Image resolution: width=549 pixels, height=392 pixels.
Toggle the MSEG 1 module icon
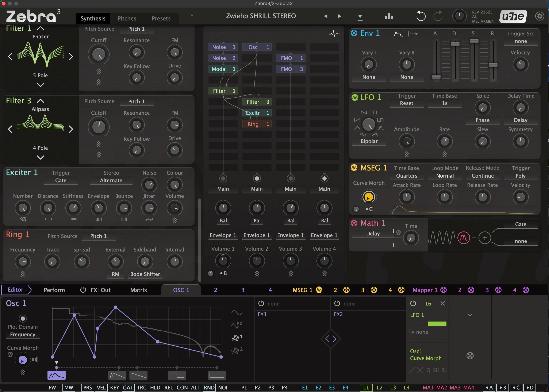[x=354, y=168]
